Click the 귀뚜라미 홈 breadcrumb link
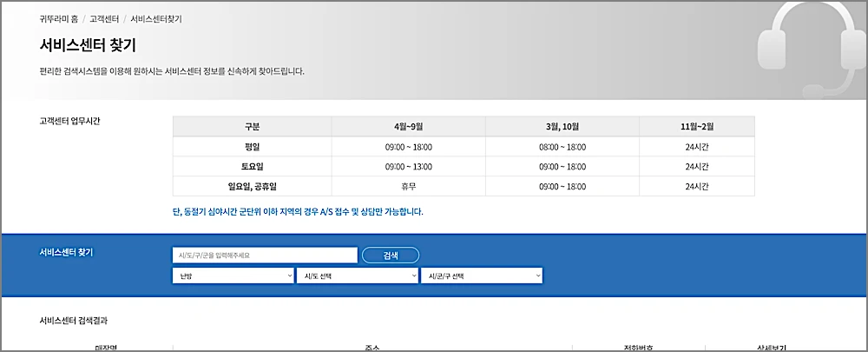Viewport: 868px width, 352px height. click(x=59, y=19)
